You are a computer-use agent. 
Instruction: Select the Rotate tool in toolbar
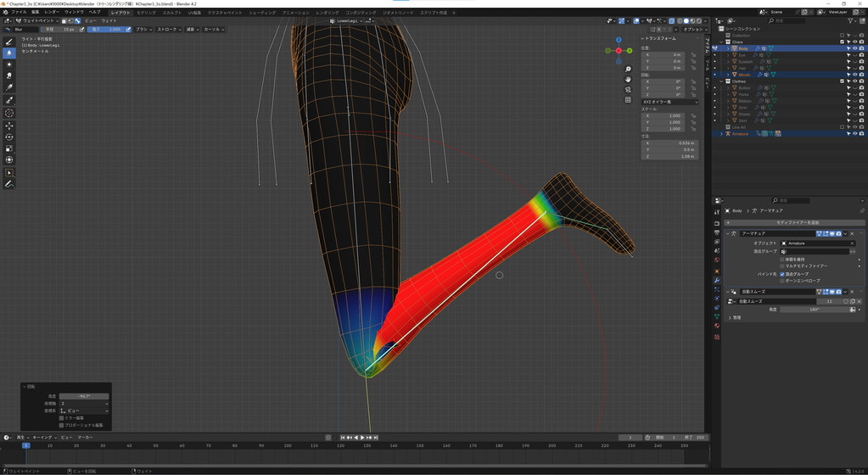pos(8,137)
